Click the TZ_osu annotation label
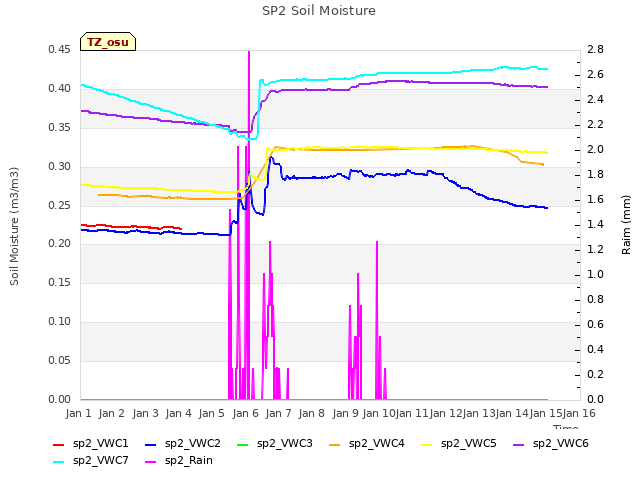 coord(108,42)
